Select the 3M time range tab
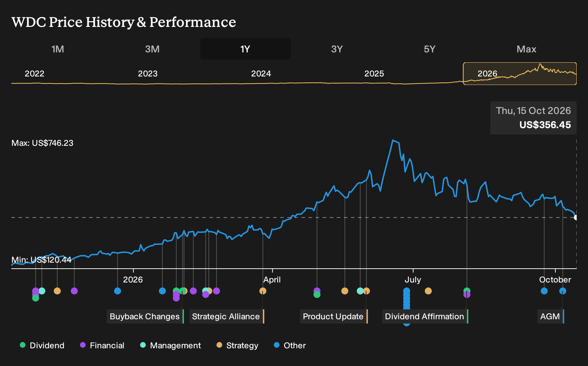The width and height of the screenshot is (588, 366). pos(152,49)
